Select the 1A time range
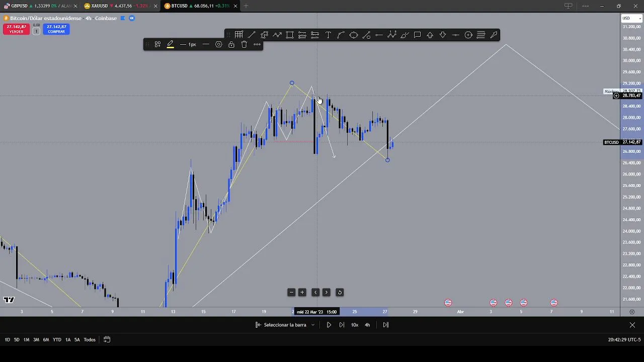The width and height of the screenshot is (644, 362). (68, 339)
